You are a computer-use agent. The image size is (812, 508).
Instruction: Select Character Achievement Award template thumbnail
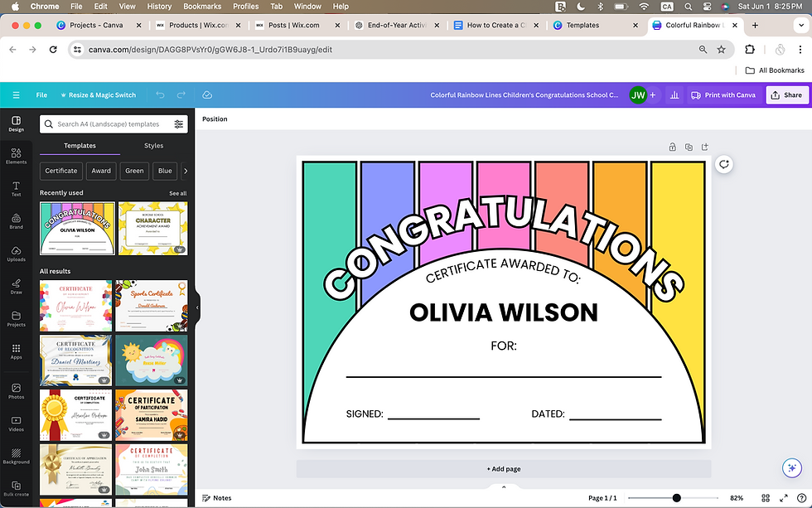pyautogui.click(x=152, y=229)
